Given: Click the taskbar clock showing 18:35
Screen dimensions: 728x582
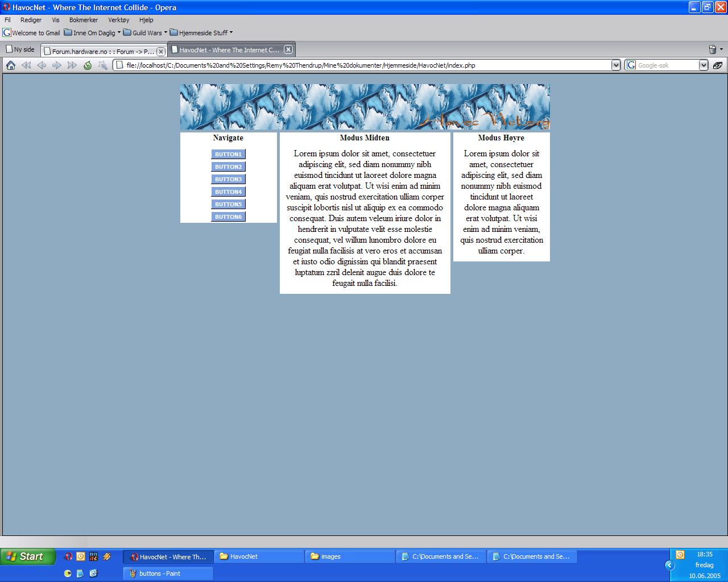Looking at the screenshot, I should [x=705, y=554].
